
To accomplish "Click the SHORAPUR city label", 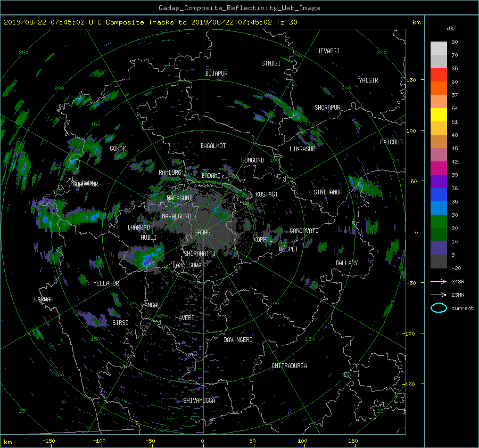I will [x=327, y=108].
